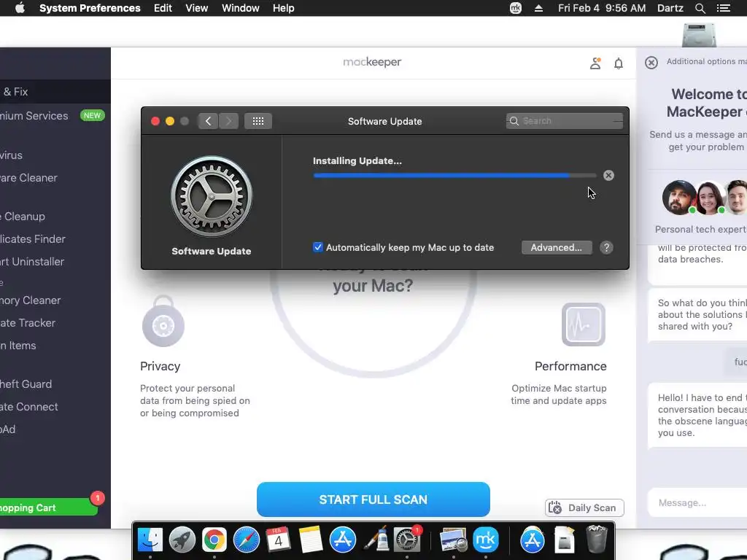Click the Software Update help question mark

tap(606, 247)
